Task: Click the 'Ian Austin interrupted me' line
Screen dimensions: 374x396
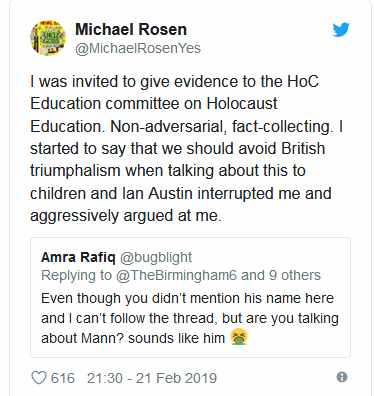Action: coord(181,193)
